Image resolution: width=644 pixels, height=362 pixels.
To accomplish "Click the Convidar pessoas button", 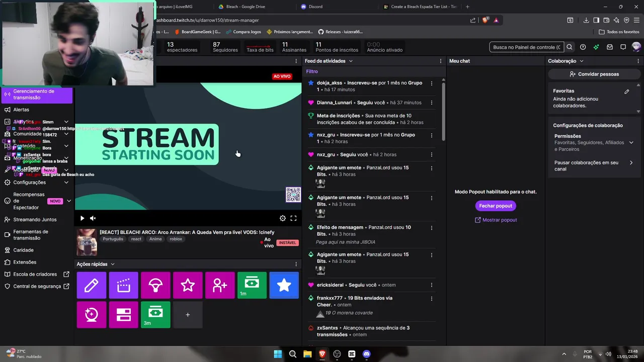I will point(594,74).
